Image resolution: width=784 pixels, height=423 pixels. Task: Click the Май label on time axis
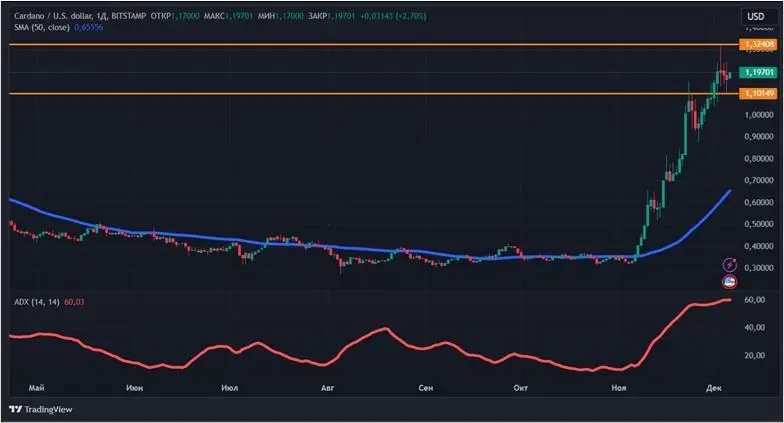(x=38, y=386)
